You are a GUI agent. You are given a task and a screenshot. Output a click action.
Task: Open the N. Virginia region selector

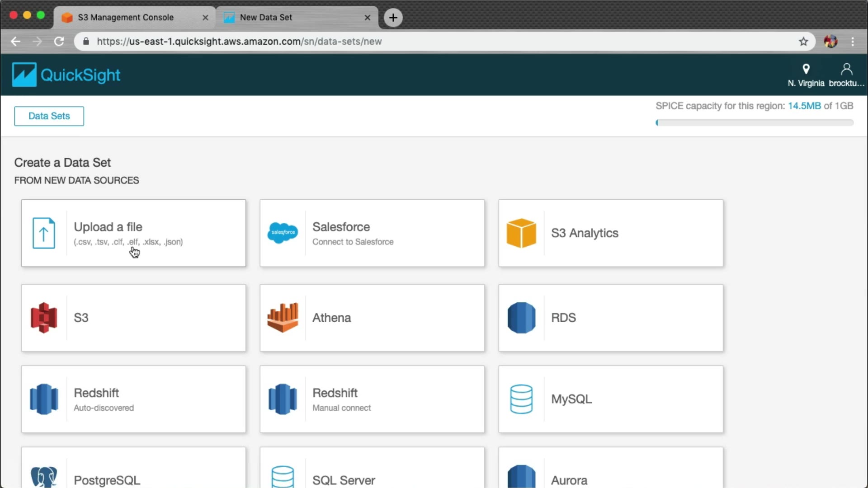click(x=806, y=75)
